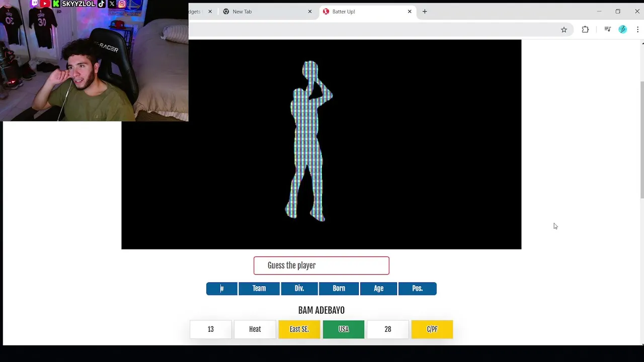The image size is (644, 362).
Task: Click the X icon in stream overlay
Action: tap(112, 4)
